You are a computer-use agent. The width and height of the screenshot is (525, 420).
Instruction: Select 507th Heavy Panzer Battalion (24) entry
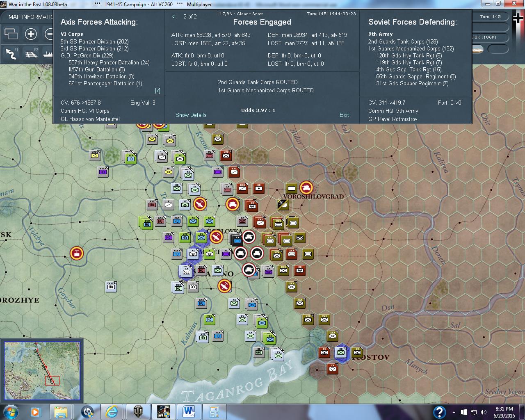109,62
